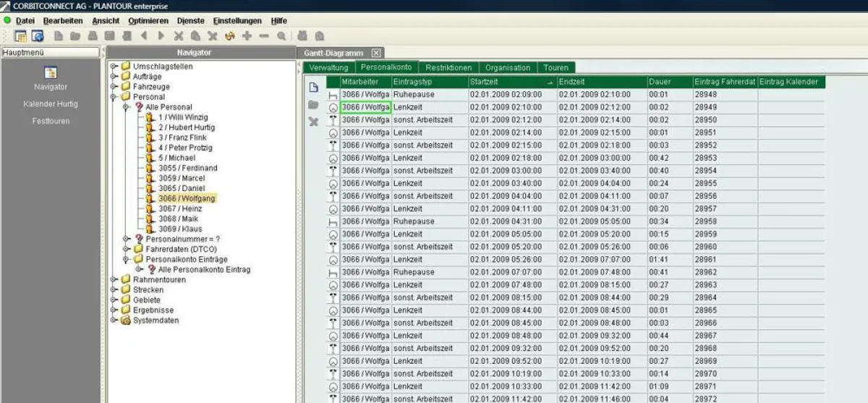This screenshot has height=403, width=868.
Task: Select employee 2 / Hubert Hurtig
Action: pyautogui.click(x=186, y=127)
